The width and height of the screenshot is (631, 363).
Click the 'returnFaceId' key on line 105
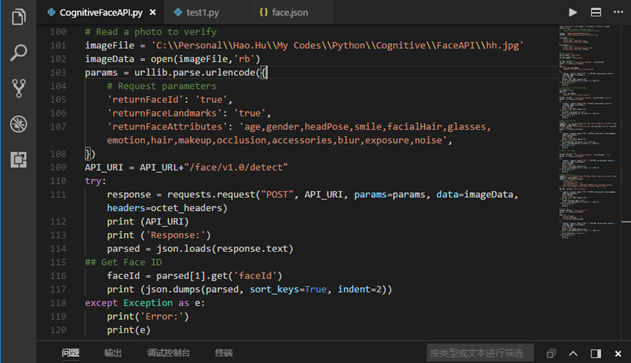click(x=145, y=99)
